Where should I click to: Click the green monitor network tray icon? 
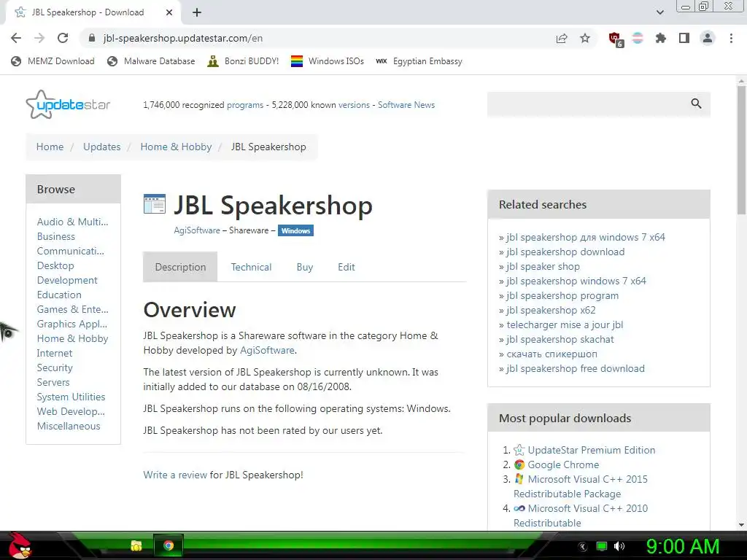tap(602, 546)
